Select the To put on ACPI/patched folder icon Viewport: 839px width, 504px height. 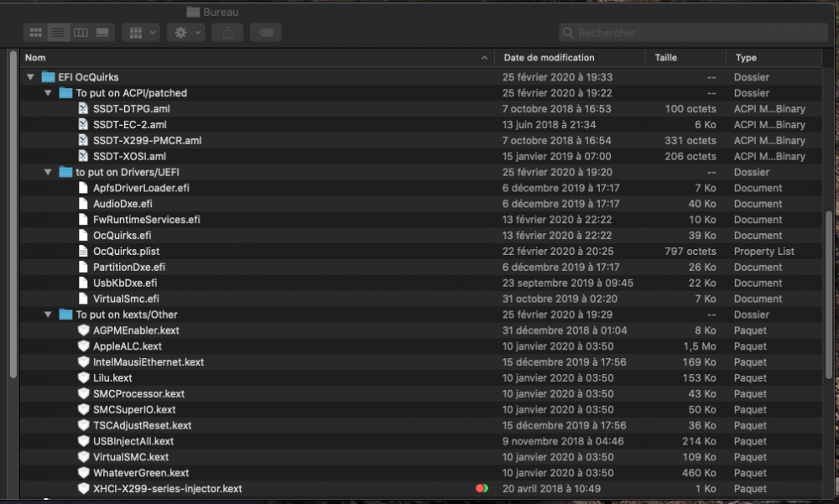65,93
